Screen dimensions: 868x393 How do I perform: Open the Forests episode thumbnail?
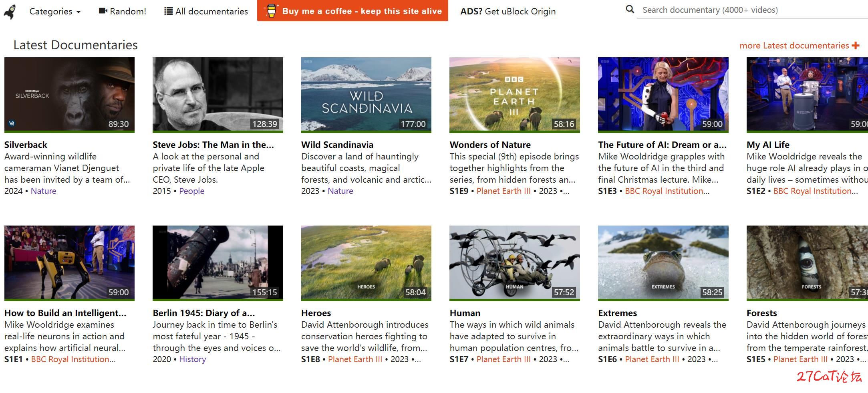tap(807, 263)
